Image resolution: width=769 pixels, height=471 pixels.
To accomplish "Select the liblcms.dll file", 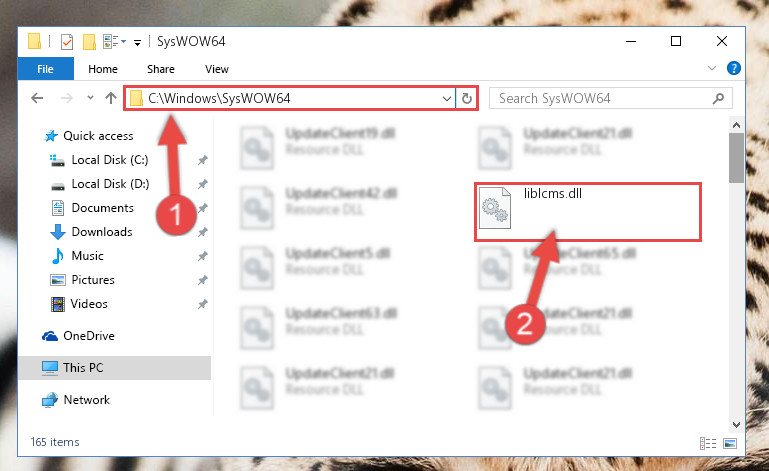I will coord(588,211).
